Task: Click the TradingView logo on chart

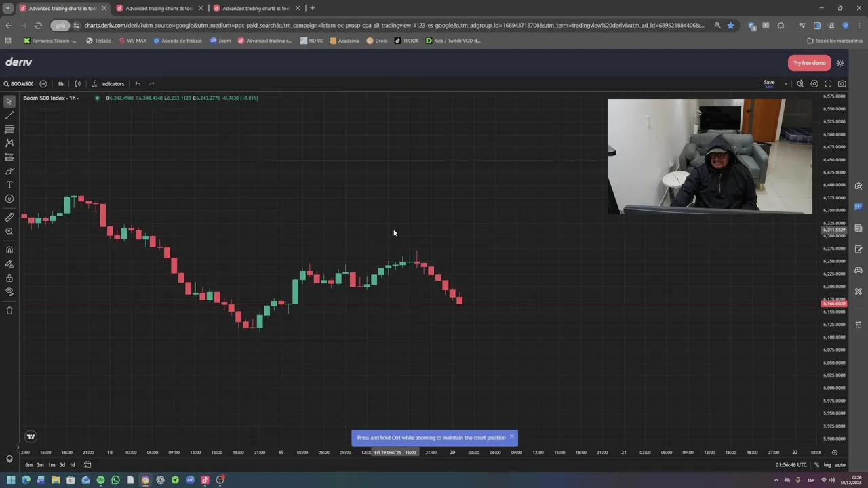Action: (31, 436)
